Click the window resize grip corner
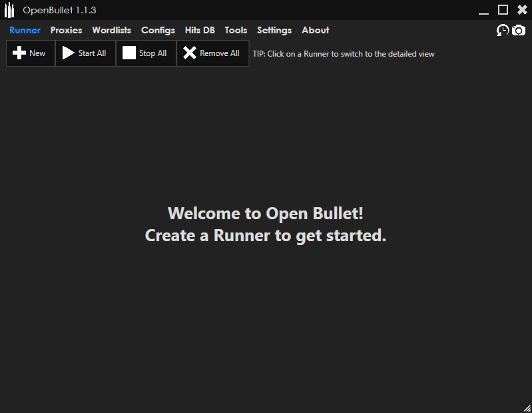The height and width of the screenshot is (413, 532). (x=527, y=408)
